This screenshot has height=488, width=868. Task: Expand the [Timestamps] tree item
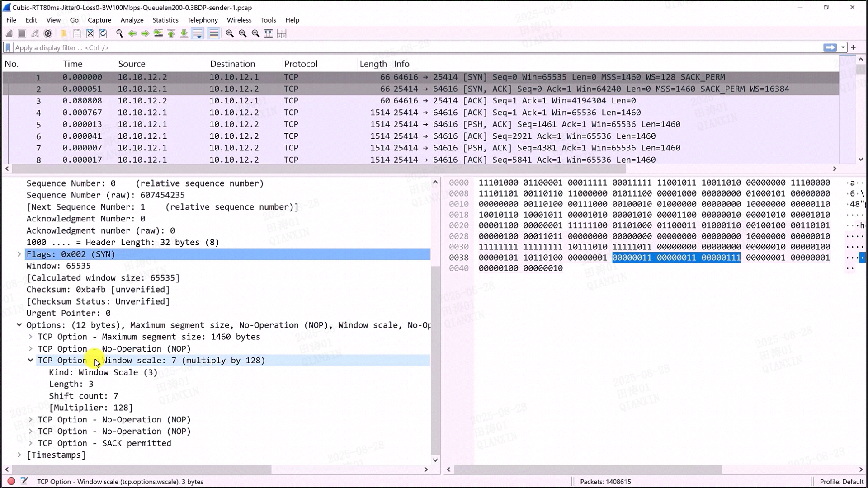click(x=19, y=455)
